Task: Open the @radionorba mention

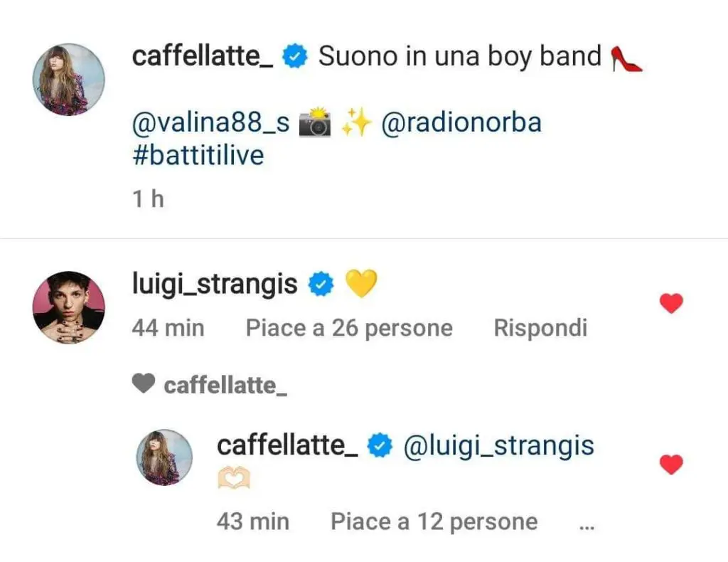Action: tap(461, 123)
